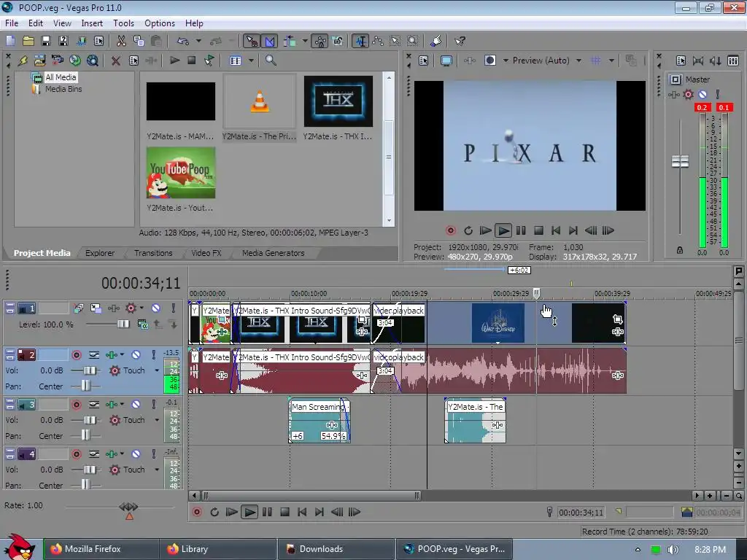Toggle the Enable Snapping magnet icon
Screen dimensions: 747x560
(x=251, y=41)
